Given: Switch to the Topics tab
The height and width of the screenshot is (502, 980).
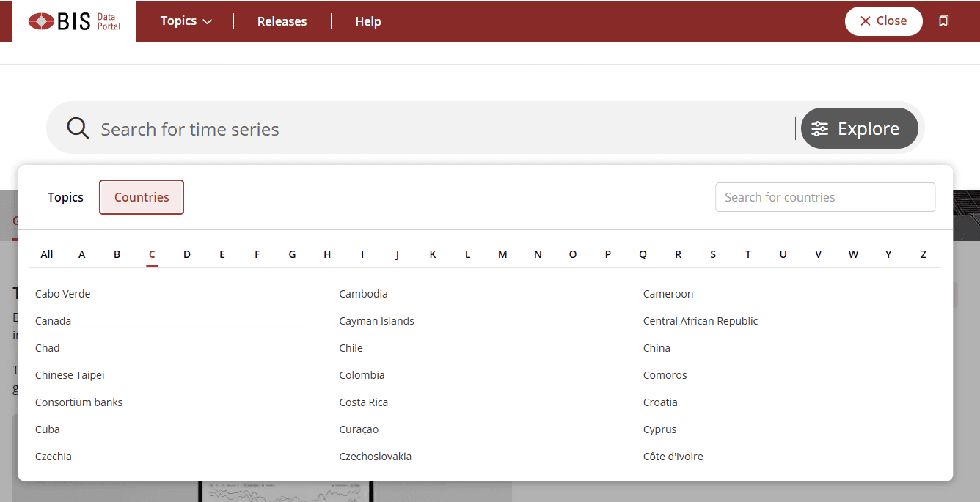Looking at the screenshot, I should pyautogui.click(x=65, y=197).
